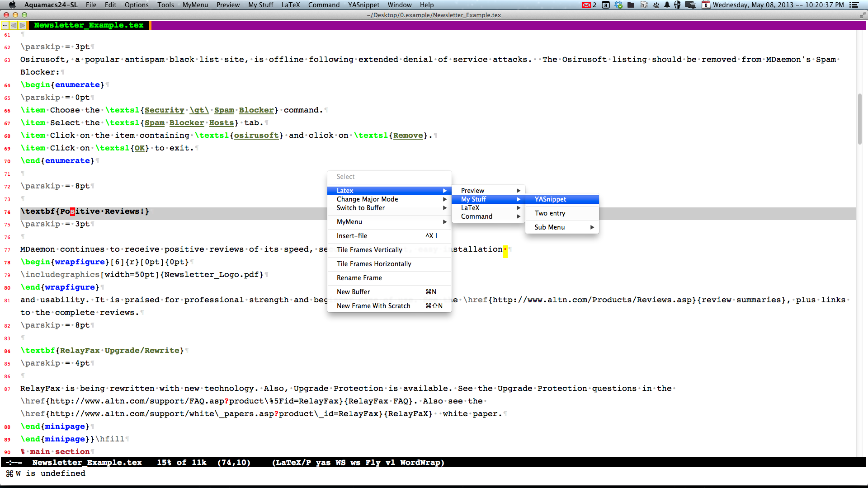868x488 pixels.
Task: Open the Aquamacs24-SL application menu
Action: click(51, 5)
